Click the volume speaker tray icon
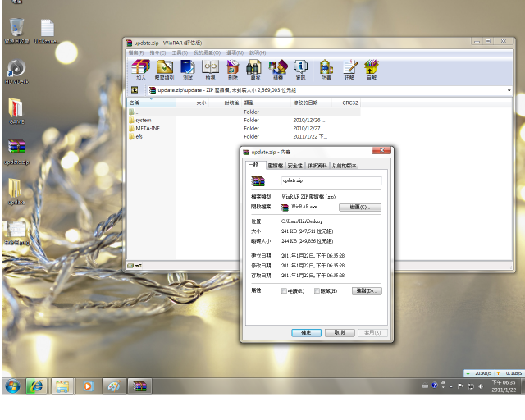The image size is (525, 420). coord(481,386)
